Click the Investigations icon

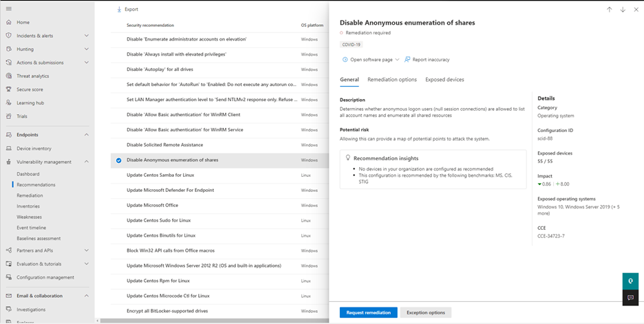tap(9, 310)
